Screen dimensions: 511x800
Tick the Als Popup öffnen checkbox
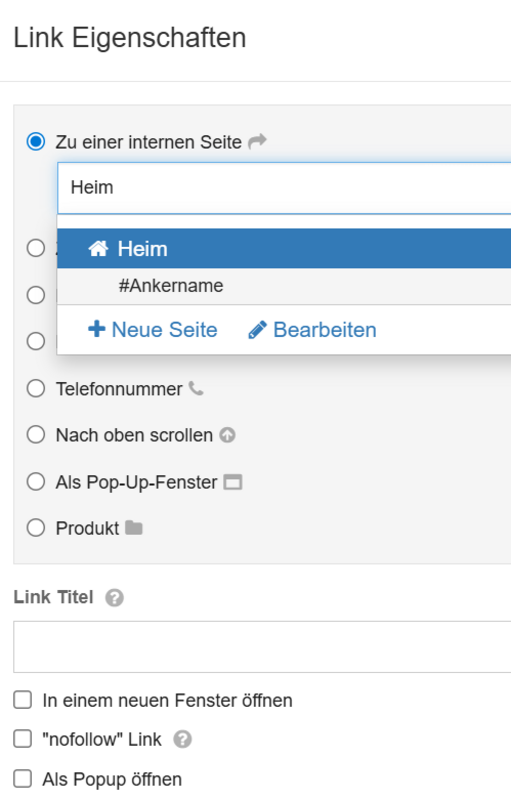coord(22,779)
